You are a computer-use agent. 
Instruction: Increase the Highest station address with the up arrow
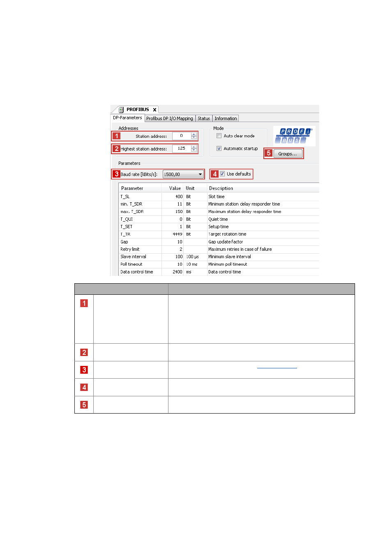(194, 147)
